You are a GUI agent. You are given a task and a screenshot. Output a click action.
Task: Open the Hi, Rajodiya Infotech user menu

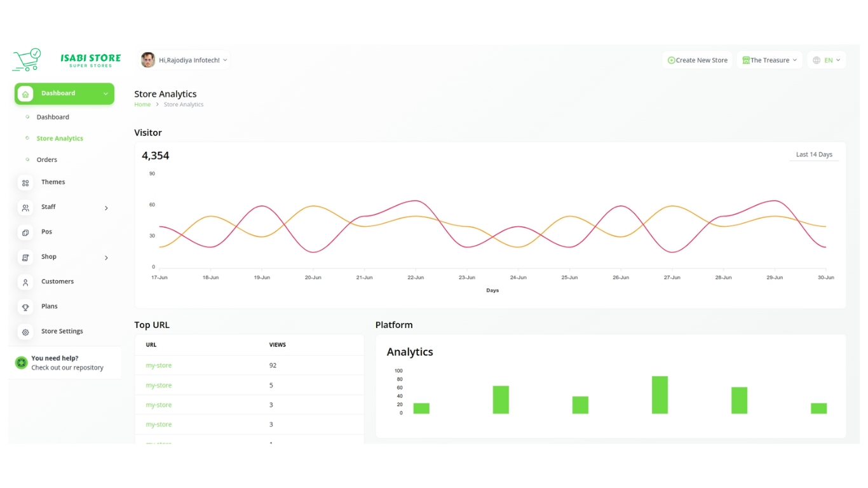(x=184, y=60)
